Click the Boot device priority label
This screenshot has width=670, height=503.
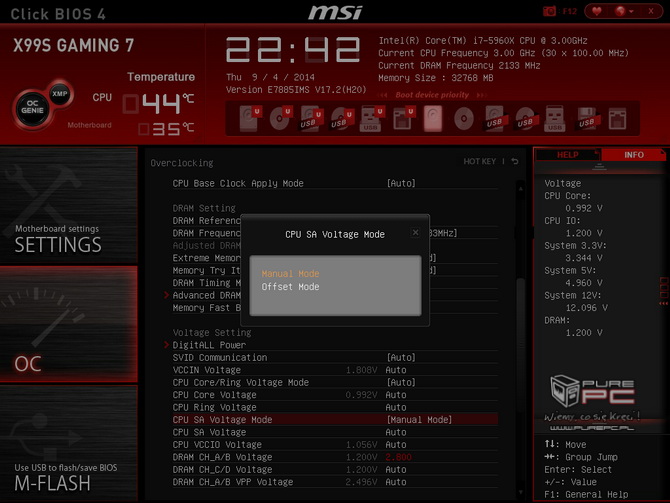tap(432, 95)
